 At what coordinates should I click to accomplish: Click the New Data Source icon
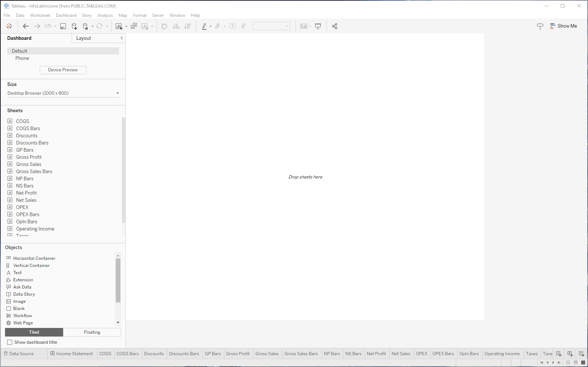tap(74, 26)
